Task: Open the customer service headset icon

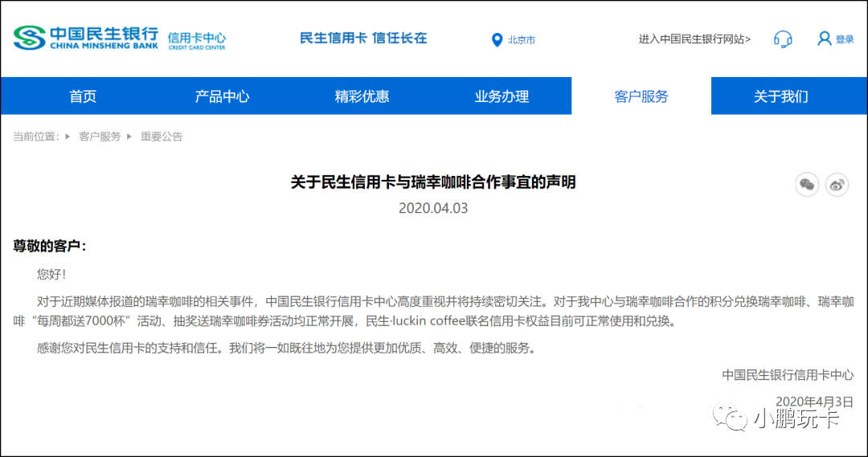Action: pos(783,39)
